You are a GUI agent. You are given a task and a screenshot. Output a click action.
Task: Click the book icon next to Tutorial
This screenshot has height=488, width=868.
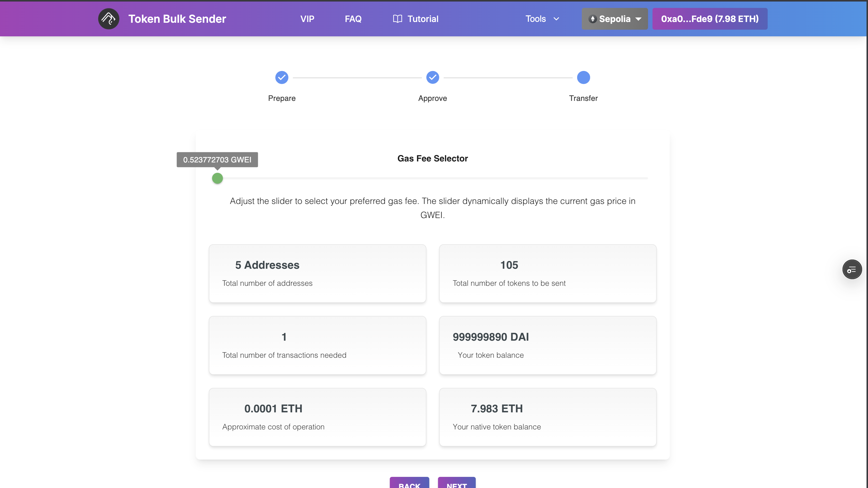397,19
